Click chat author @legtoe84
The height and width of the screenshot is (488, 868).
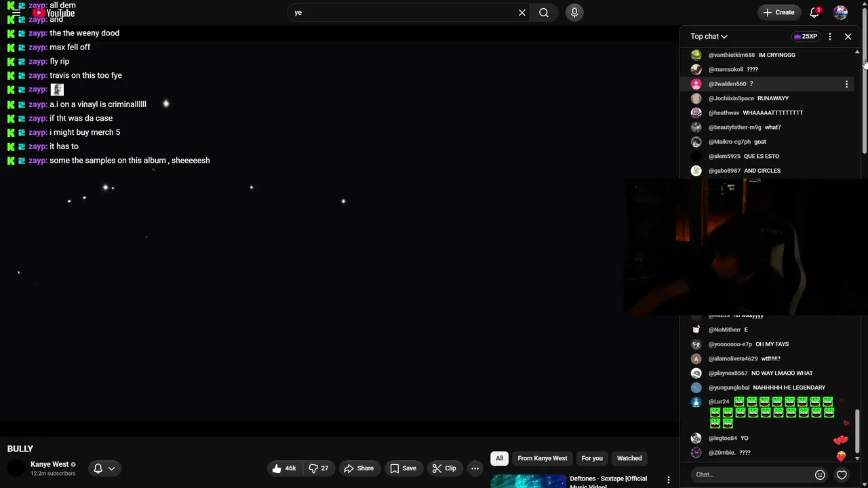(x=723, y=439)
